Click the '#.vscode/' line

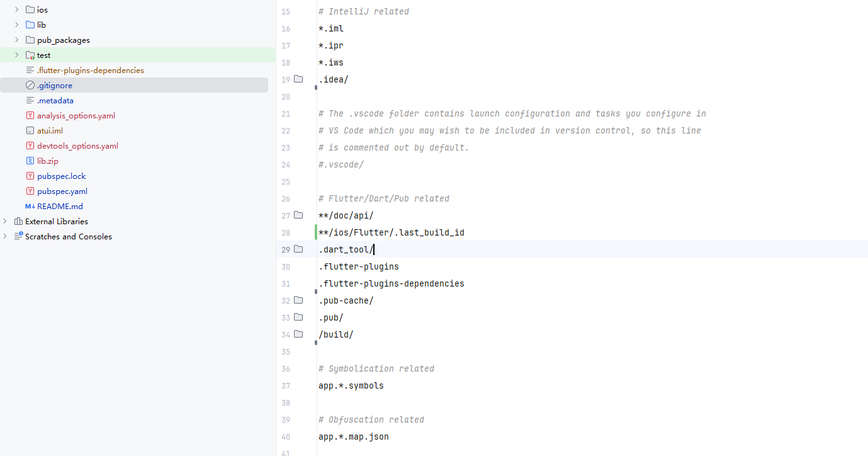[341, 164]
